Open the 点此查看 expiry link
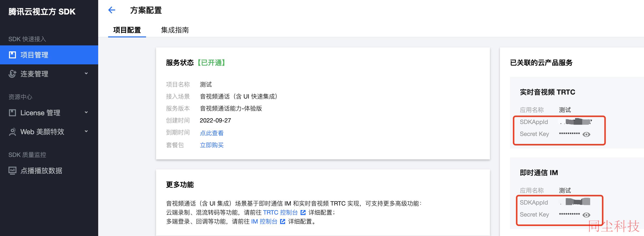This screenshot has width=644, height=236. [212, 133]
